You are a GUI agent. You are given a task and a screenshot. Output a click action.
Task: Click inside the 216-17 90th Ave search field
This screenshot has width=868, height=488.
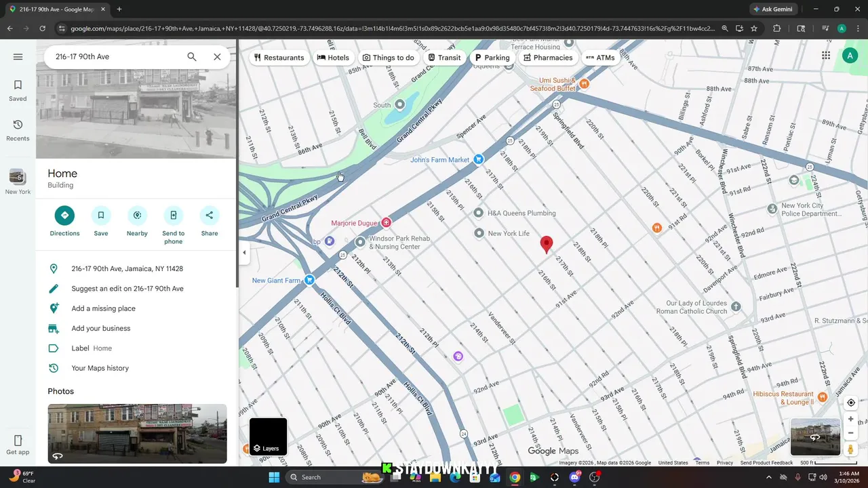tap(115, 57)
